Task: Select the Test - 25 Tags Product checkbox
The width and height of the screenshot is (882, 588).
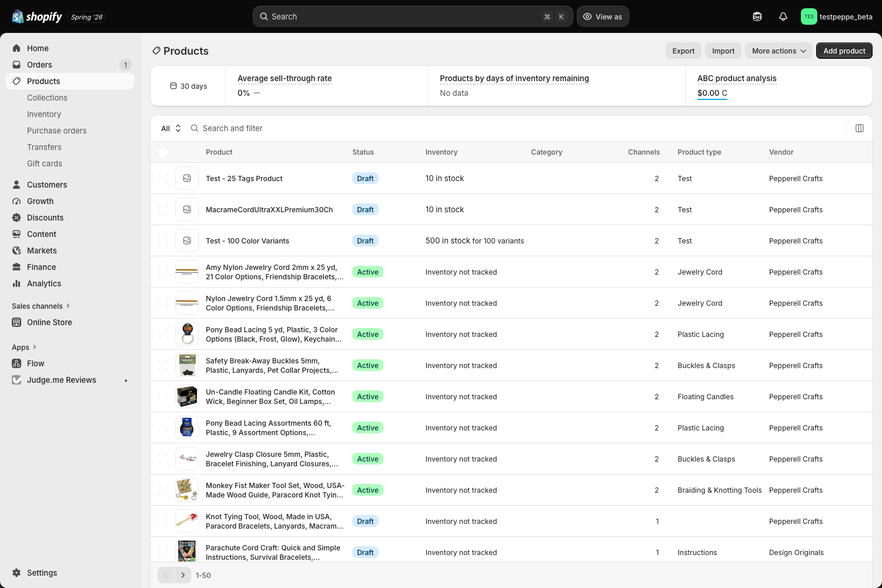Action: coord(163,178)
